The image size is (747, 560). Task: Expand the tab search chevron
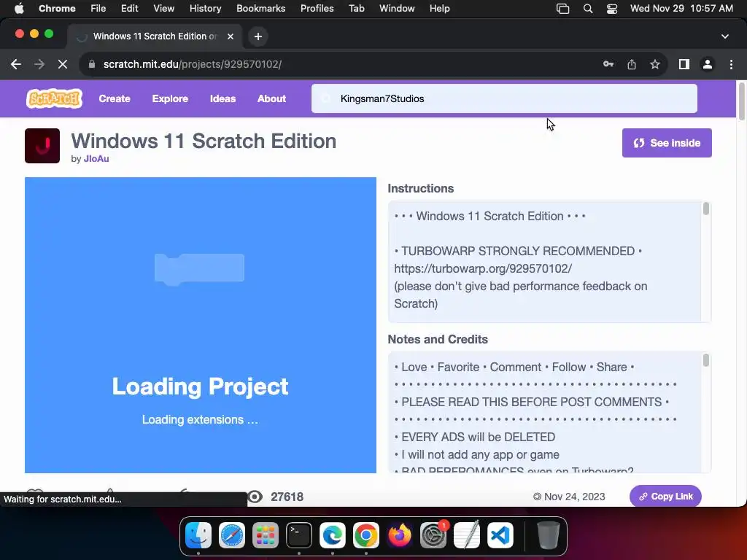click(x=725, y=36)
